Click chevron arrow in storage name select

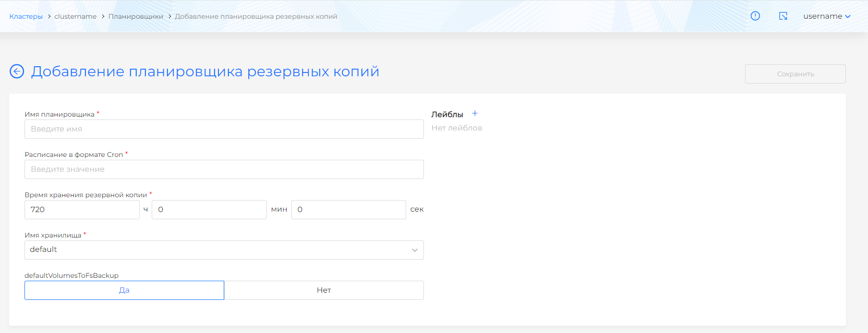tap(414, 250)
